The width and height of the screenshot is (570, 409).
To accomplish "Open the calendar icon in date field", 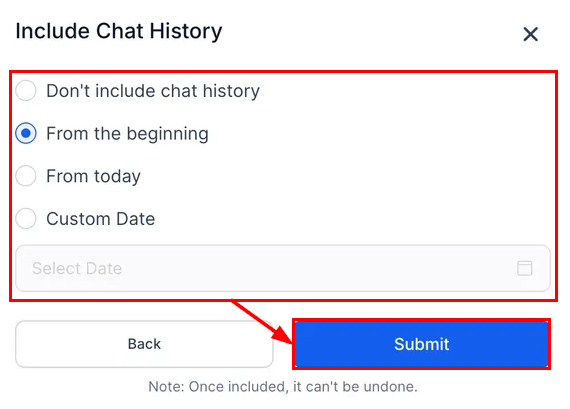I will (x=524, y=268).
